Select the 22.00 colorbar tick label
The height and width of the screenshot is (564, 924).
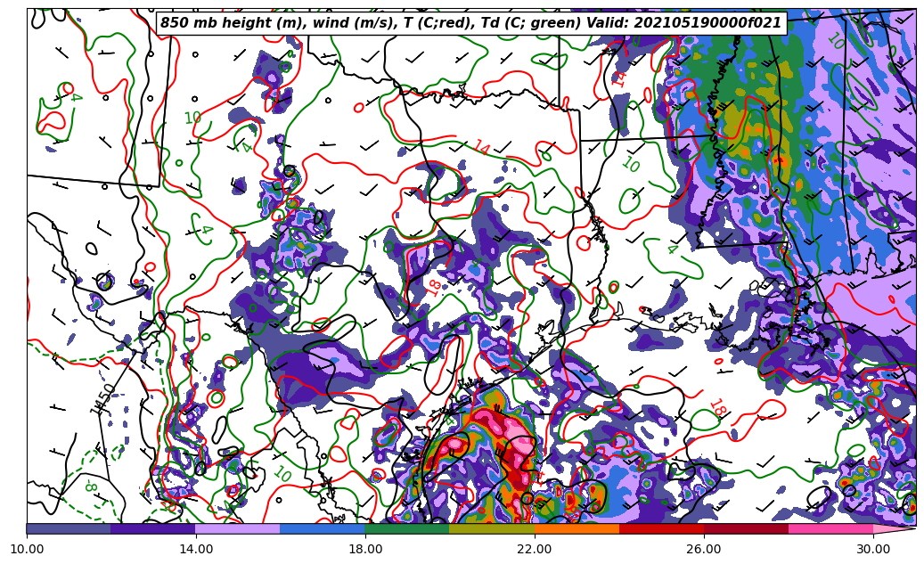(535, 549)
